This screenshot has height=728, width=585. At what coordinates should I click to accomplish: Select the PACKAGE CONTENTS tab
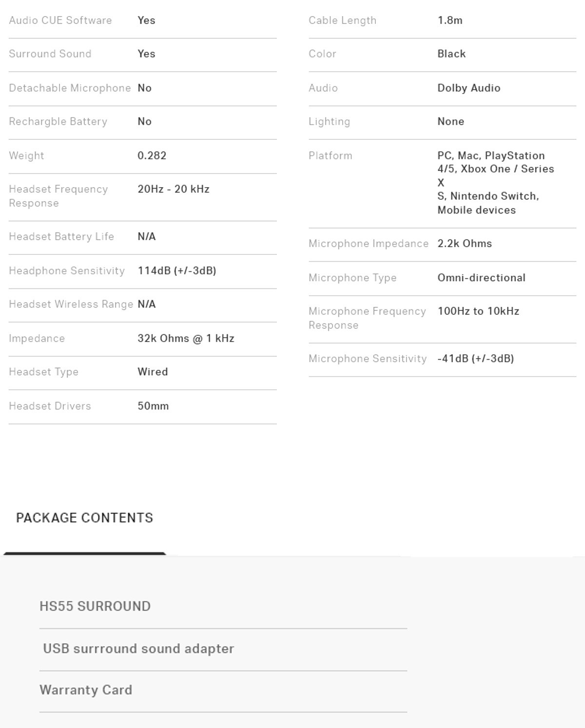[x=84, y=518]
